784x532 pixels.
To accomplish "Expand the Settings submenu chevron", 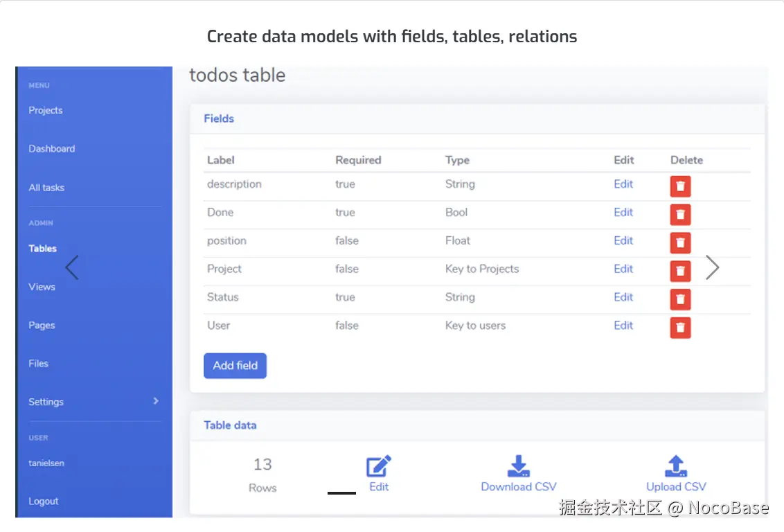I will 156,401.
